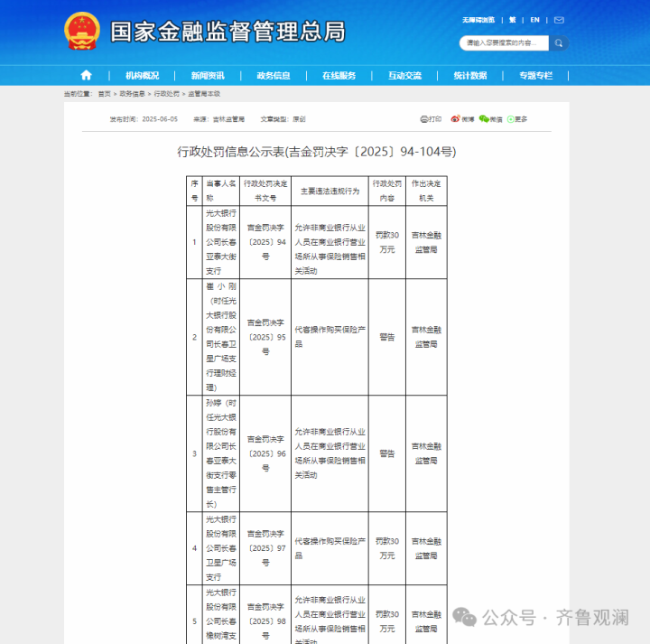Open the 无障碍浏览 accessibility mode
650x644 pixels.
coord(478,20)
